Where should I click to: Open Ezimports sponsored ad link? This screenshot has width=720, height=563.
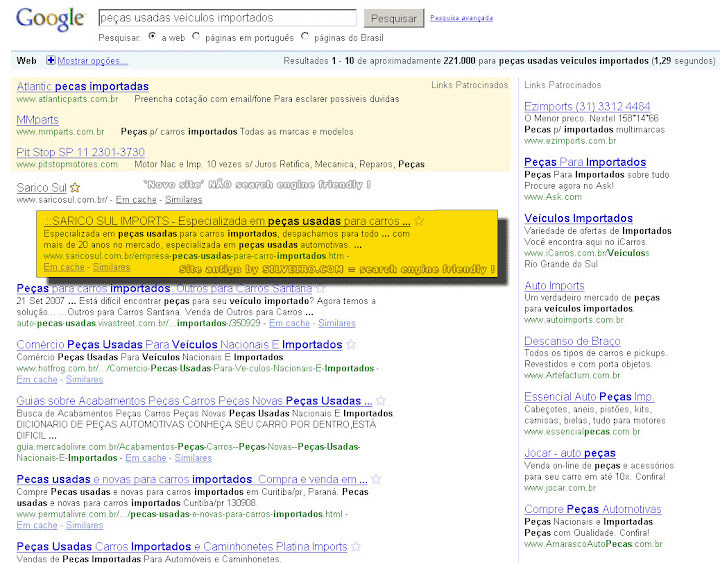587,107
